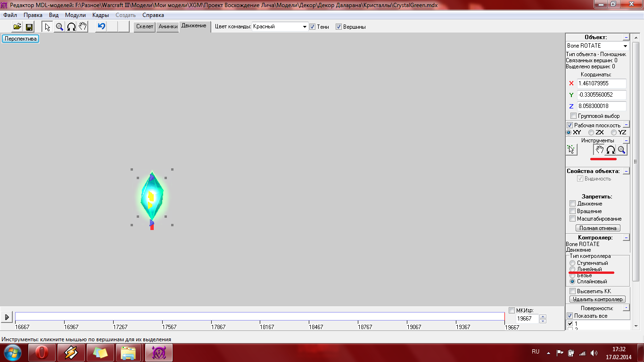Screen dimensions: 644x362
Task: Collapse the Рабочая плоскость section
Action: point(626,125)
